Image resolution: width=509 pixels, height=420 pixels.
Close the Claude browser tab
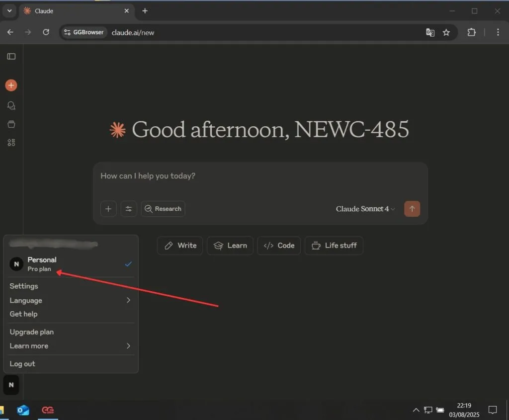click(x=127, y=11)
